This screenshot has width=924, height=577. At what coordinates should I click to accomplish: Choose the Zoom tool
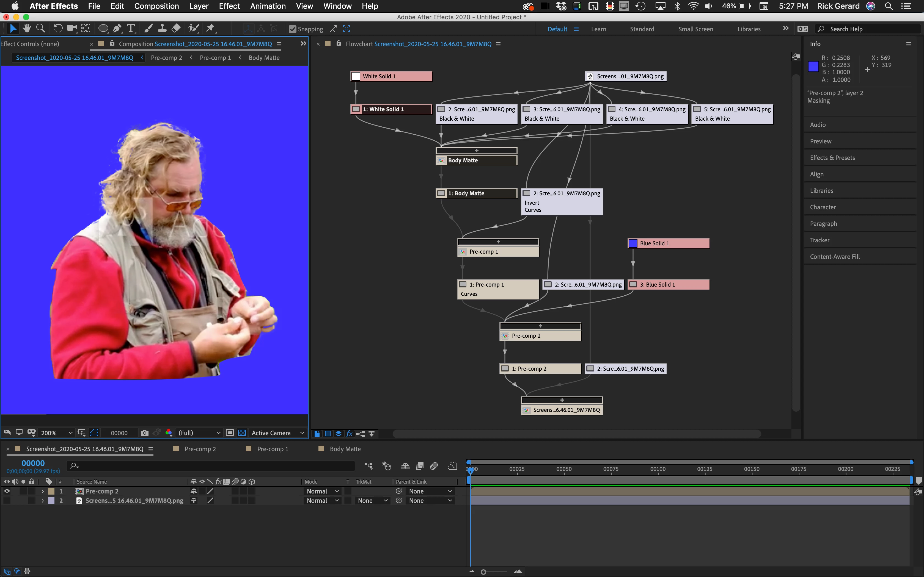click(x=40, y=29)
